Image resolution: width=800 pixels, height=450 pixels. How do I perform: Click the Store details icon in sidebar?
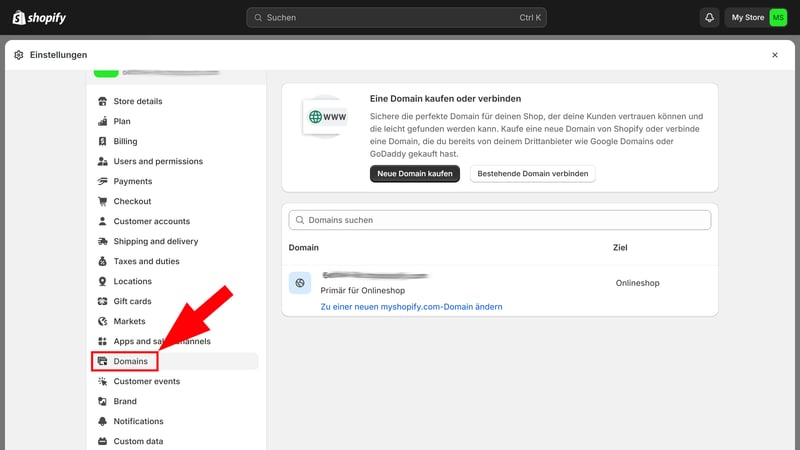(102, 101)
